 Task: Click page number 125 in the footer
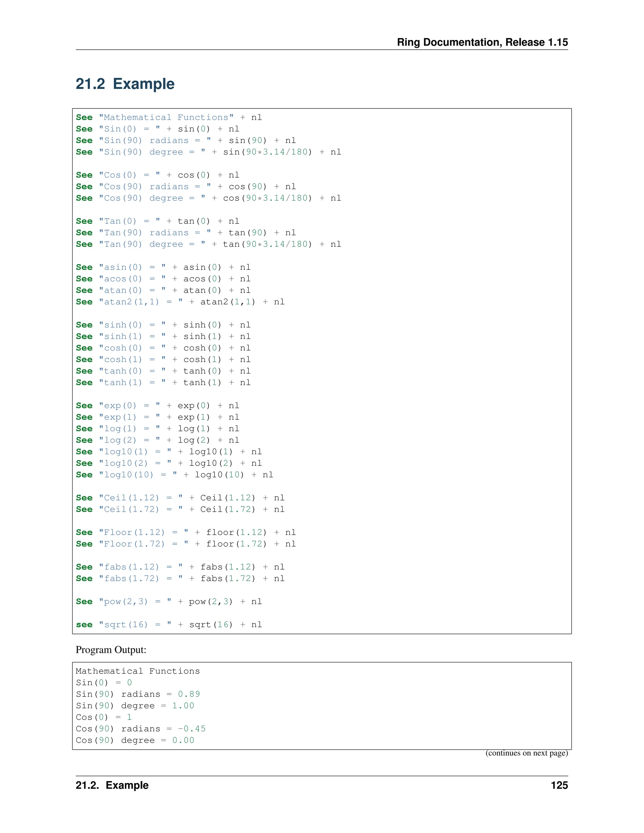click(x=559, y=785)
